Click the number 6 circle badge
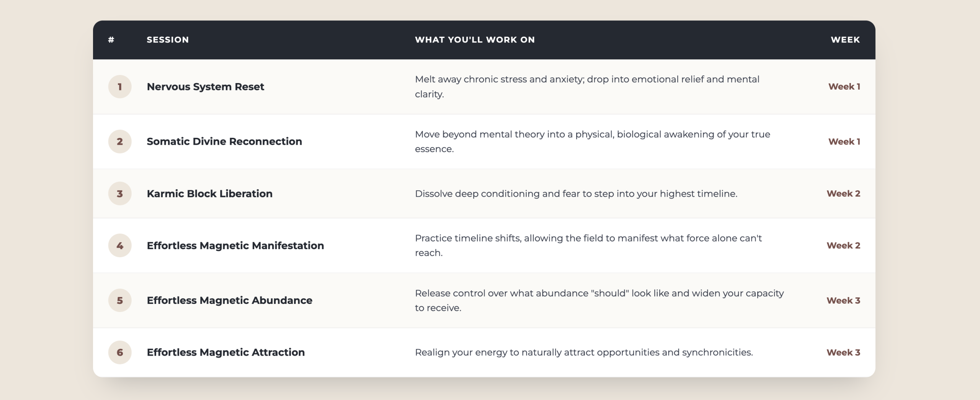Image resolution: width=980 pixels, height=400 pixels. 120,353
